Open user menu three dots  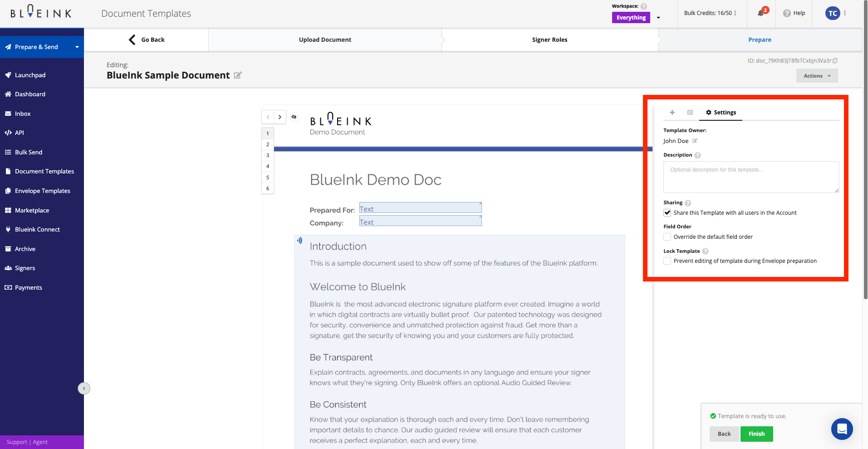click(x=845, y=13)
